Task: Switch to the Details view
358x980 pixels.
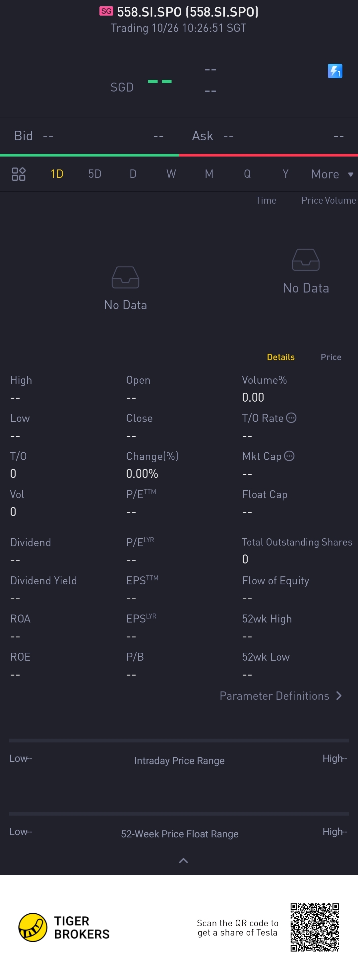Action: (280, 357)
